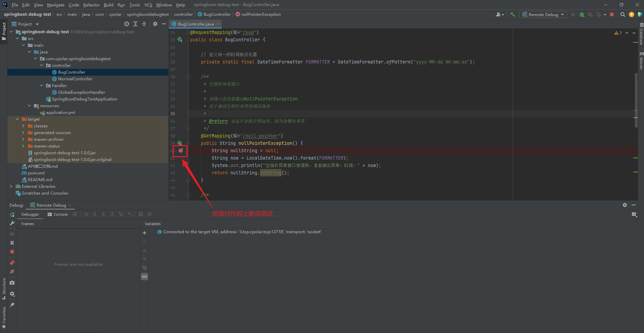This screenshot has height=333, width=644.
Task: Click the Build Project hammer icon
Action: [512, 14]
